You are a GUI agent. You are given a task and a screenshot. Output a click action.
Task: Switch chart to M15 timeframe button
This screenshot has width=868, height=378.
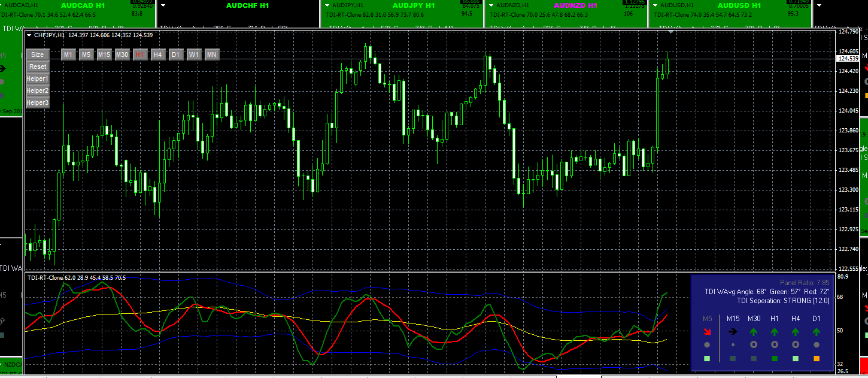[x=104, y=55]
